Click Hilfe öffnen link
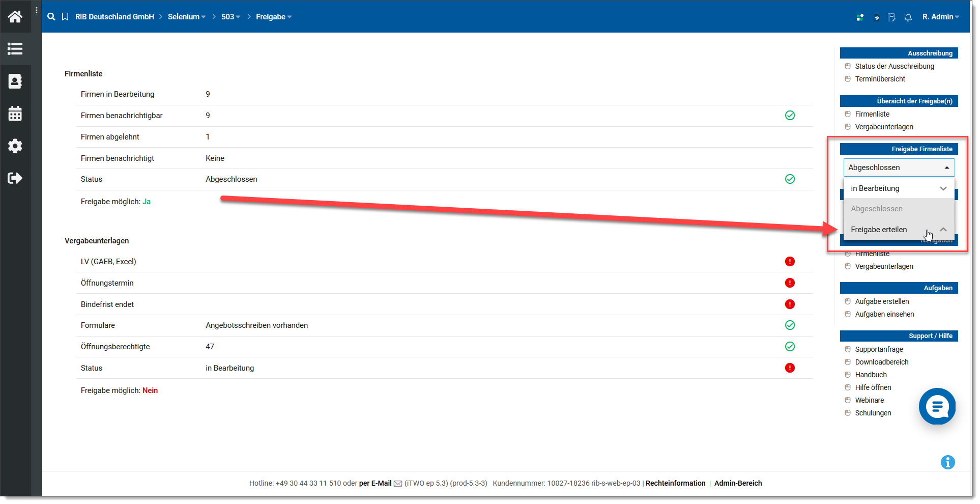 pos(873,387)
